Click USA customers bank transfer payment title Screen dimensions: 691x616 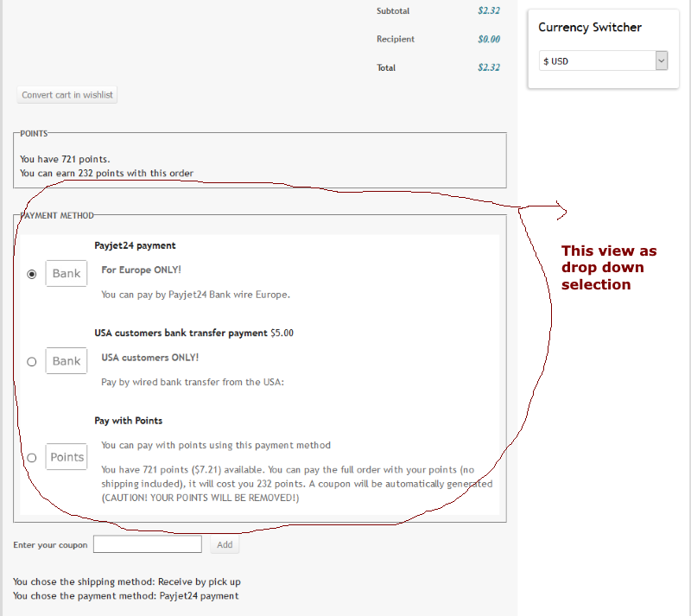tap(181, 333)
